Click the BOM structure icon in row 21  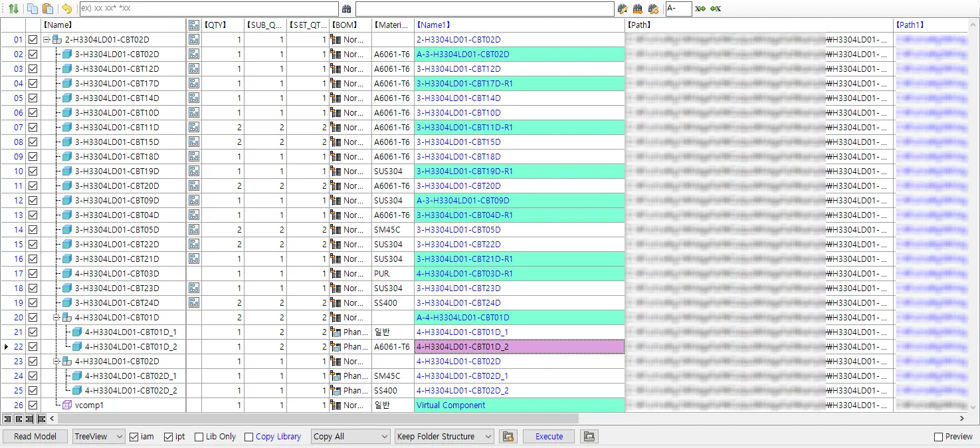tap(336, 332)
